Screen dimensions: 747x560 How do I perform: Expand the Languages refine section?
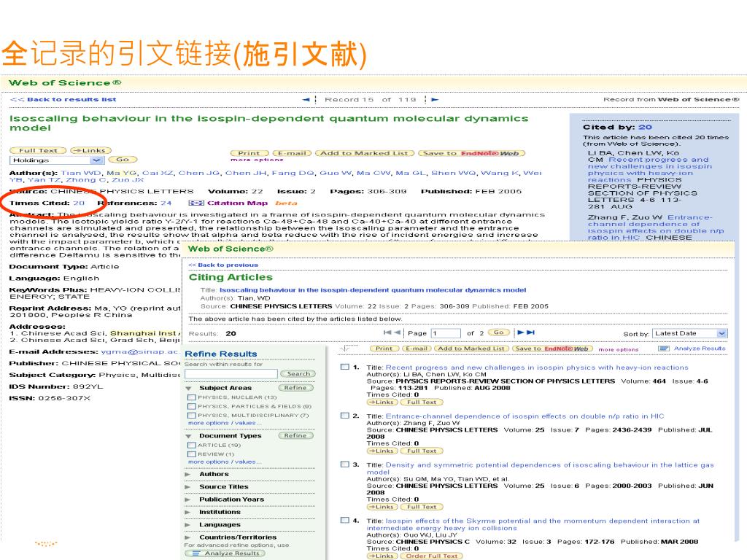click(188, 525)
